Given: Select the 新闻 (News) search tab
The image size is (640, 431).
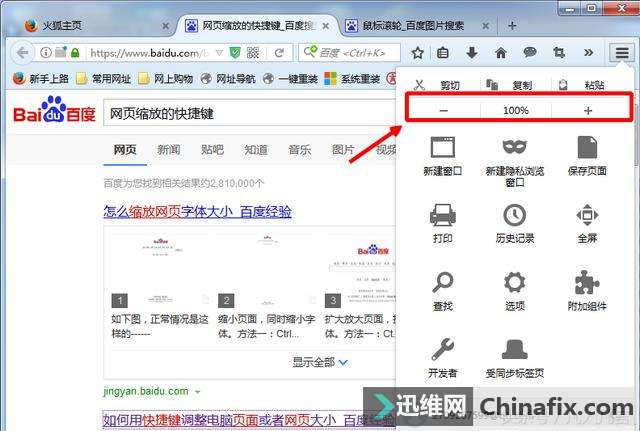Looking at the screenshot, I should pyautogui.click(x=168, y=150).
